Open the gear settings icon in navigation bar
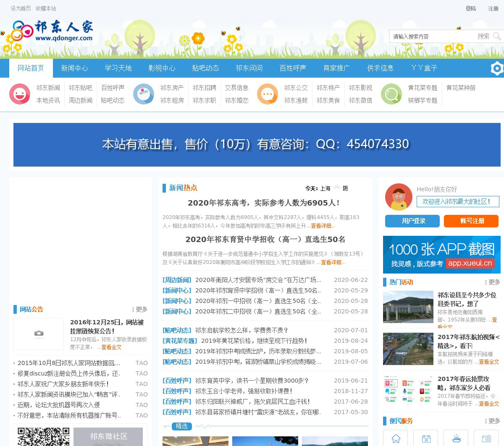 [x=497, y=68]
